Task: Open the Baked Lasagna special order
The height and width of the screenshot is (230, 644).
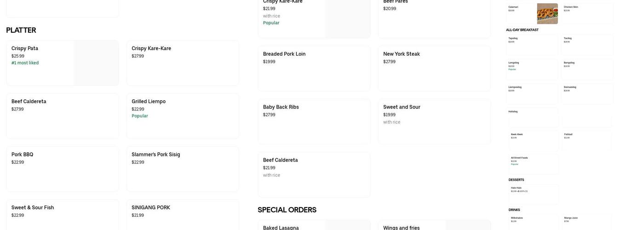Action: tap(314, 225)
